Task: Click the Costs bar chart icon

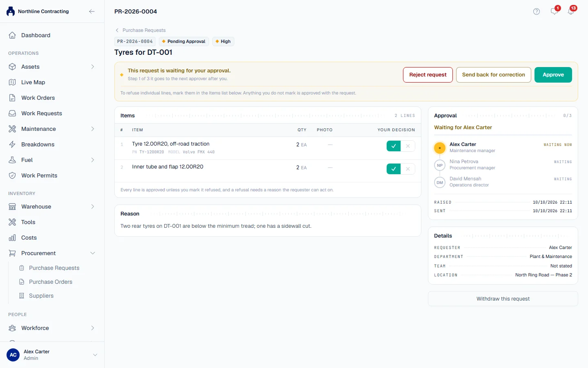Action: [x=12, y=238]
